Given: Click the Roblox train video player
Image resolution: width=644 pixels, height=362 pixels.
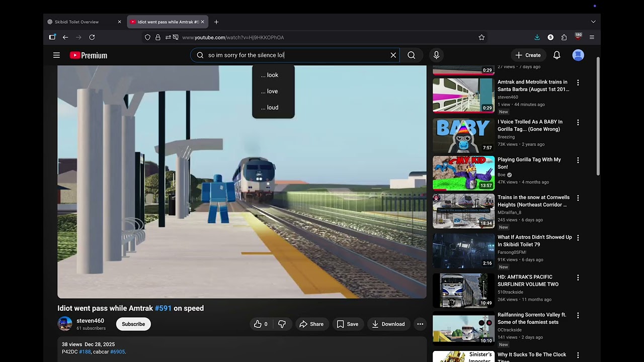Looking at the screenshot, I should pyautogui.click(x=242, y=182).
